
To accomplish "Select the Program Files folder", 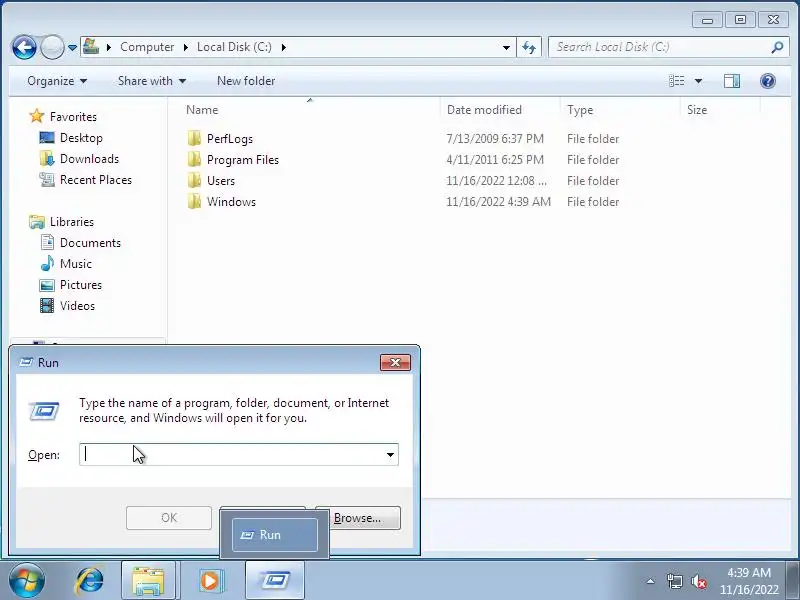I will [242, 160].
